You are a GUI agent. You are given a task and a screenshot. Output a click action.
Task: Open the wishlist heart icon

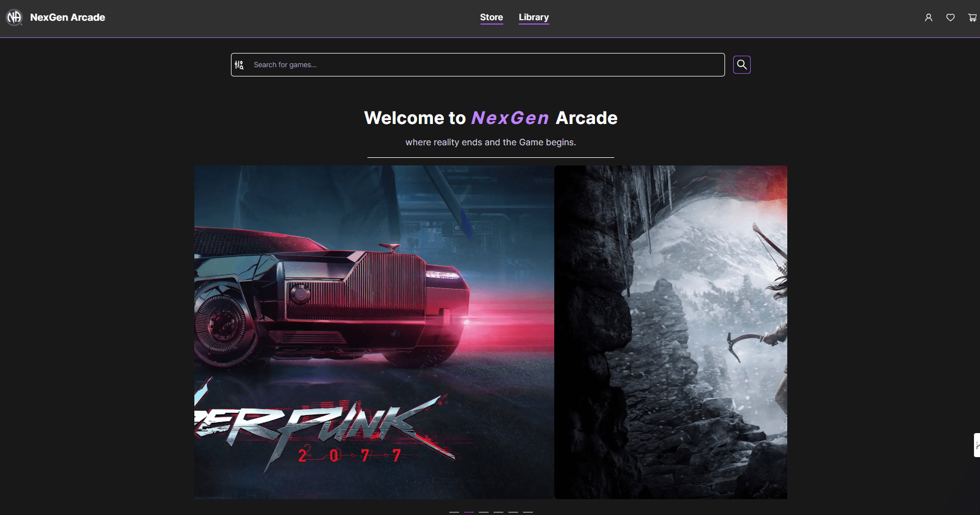[x=950, y=17]
